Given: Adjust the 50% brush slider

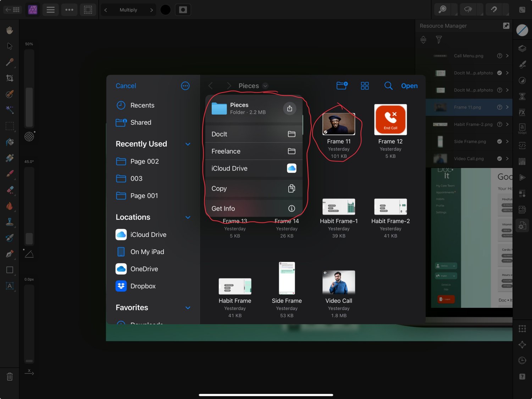Looking at the screenshot, I should [29, 89].
